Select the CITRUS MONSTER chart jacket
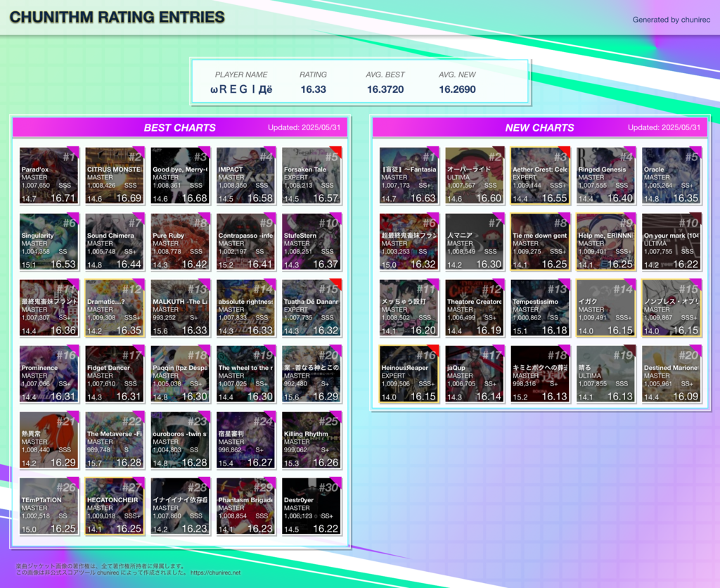 click(115, 176)
